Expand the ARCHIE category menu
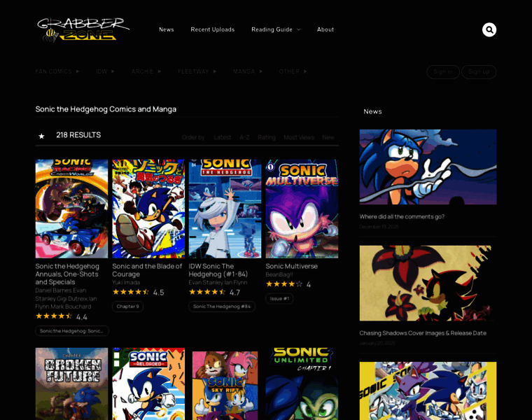Screen dimensions: 532x420 pyautogui.click(x=146, y=71)
